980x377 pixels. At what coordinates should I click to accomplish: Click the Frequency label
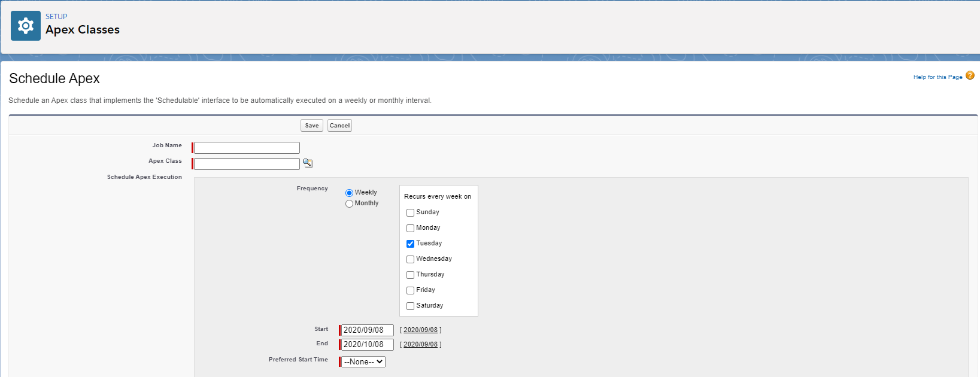point(312,188)
